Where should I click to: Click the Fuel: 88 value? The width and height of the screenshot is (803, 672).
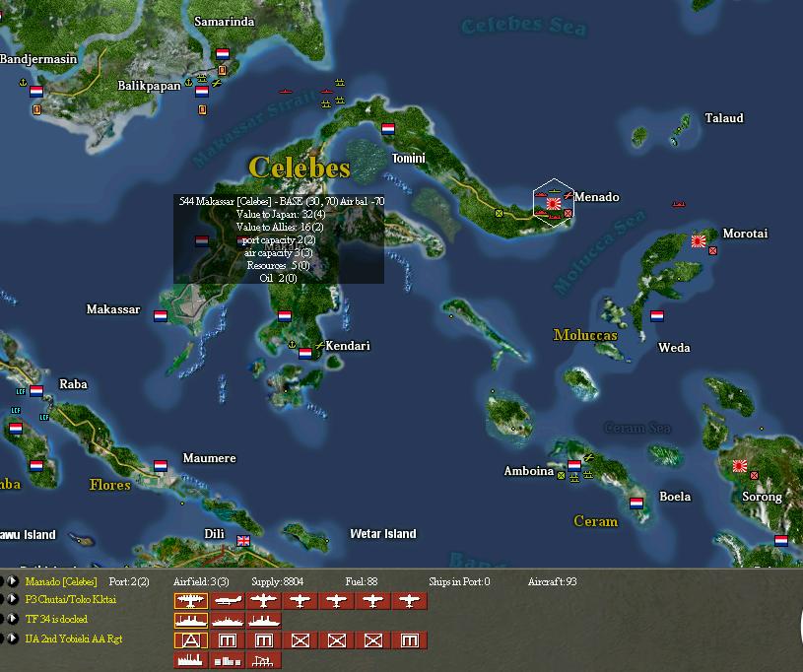(362, 582)
